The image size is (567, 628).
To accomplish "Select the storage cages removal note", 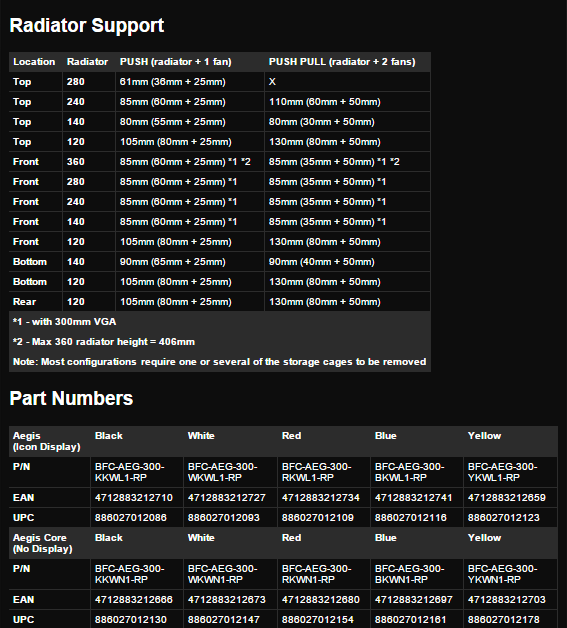I will tap(219, 362).
